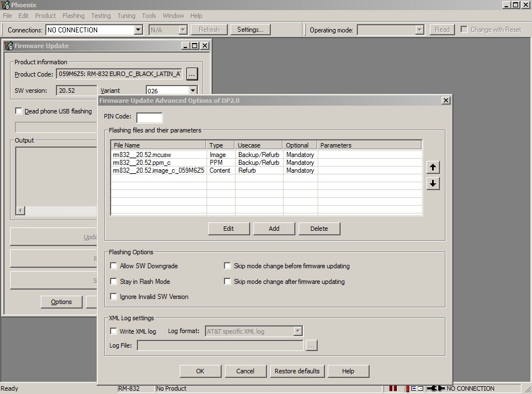Click the plug connection icon in status bar
The image size is (532, 394).
pos(435,388)
